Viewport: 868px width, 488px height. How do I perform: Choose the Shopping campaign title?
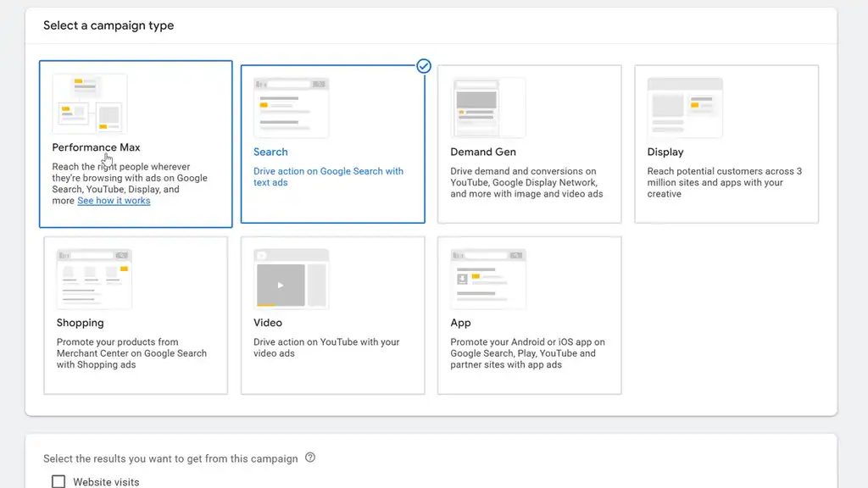pyautogui.click(x=81, y=323)
